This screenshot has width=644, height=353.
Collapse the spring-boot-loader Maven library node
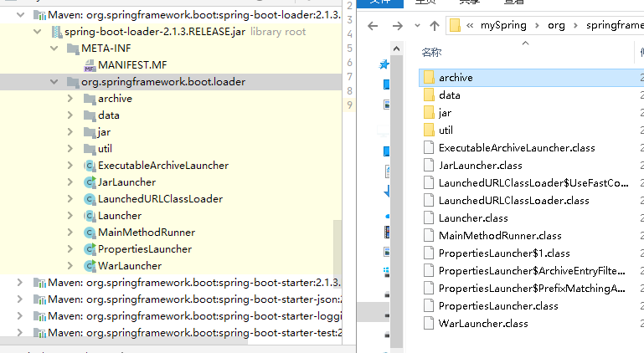[20, 15]
